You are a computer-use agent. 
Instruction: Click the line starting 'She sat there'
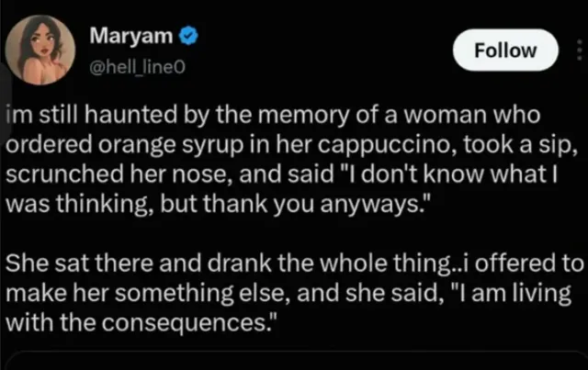click(295, 263)
